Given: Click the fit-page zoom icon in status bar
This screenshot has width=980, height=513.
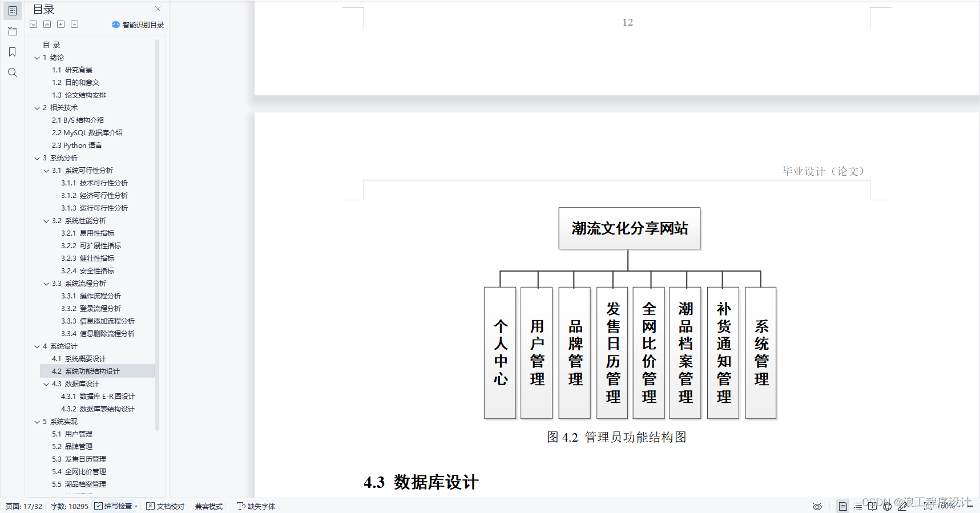Looking at the screenshot, I should click(x=928, y=506).
